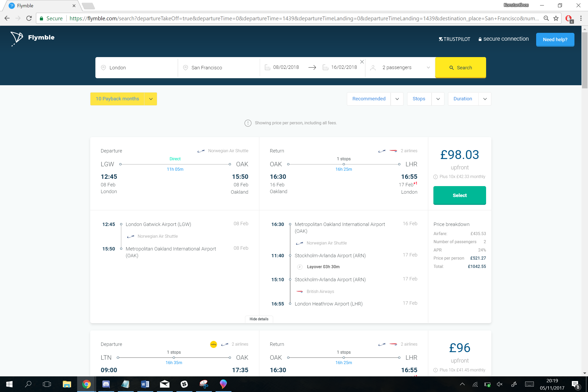Open a new browser tab
The image size is (588, 392).
[88, 6]
